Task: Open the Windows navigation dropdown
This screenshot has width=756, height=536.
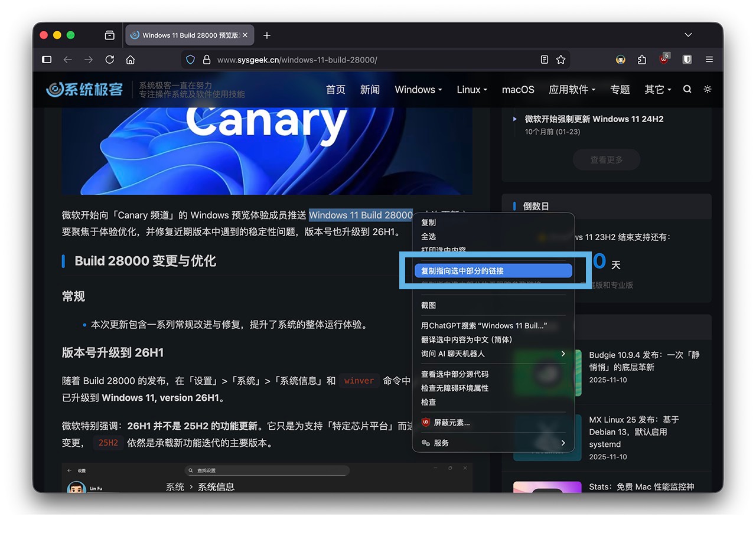Action: (x=418, y=89)
